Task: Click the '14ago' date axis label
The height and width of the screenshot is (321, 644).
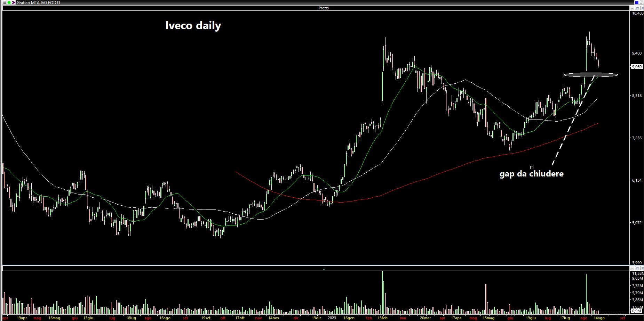Action: tap(599, 318)
